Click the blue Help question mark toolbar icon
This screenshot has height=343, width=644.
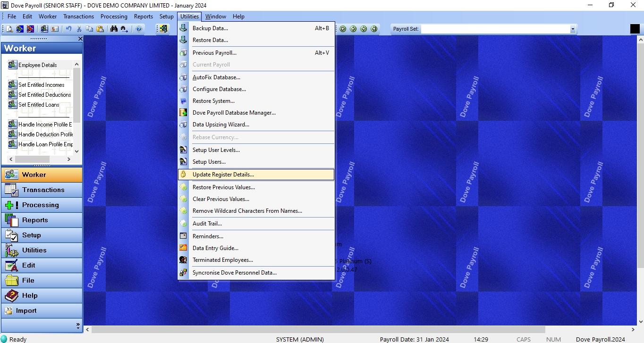(x=139, y=29)
